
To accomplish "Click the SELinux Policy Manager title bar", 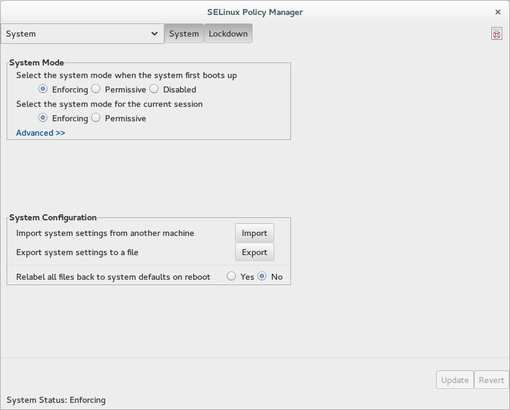I will [255, 12].
